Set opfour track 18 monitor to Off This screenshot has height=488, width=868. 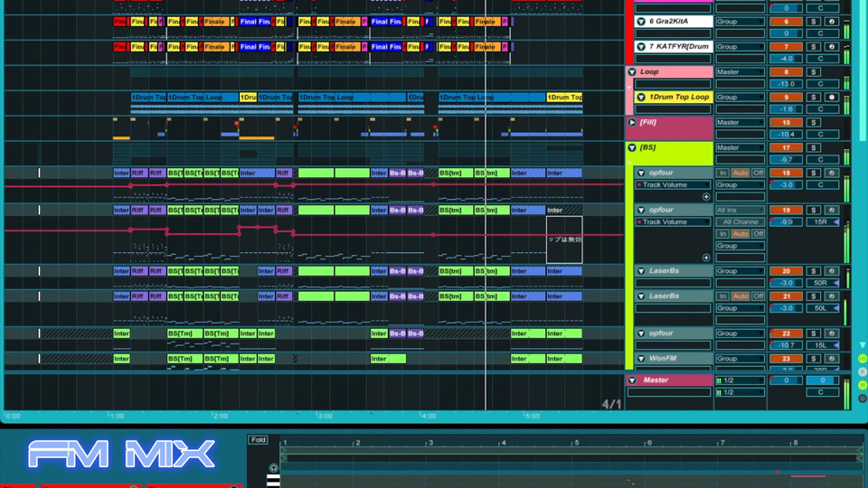click(x=758, y=174)
